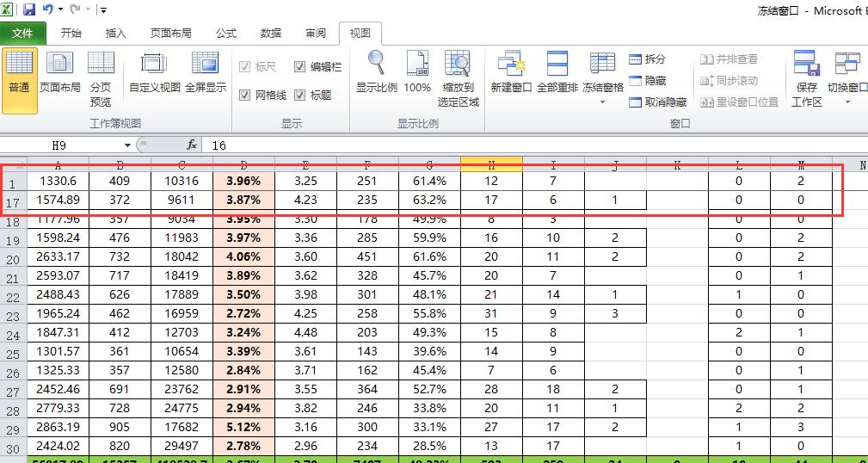Click cell containing 4.48 in column E
Image resolution: width=868 pixels, height=463 pixels.
[x=305, y=332]
